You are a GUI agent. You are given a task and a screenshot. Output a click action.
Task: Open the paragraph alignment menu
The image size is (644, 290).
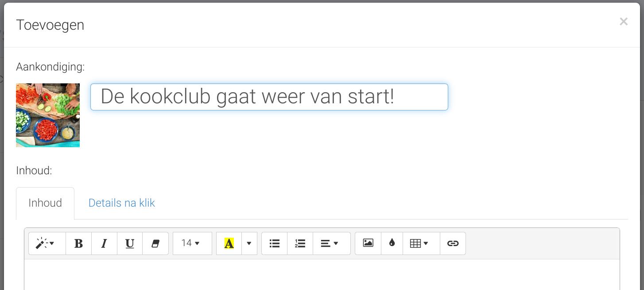332,243
